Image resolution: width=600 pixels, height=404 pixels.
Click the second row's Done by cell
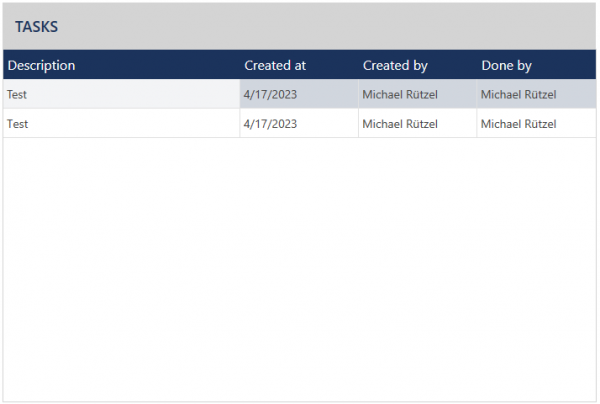point(519,124)
